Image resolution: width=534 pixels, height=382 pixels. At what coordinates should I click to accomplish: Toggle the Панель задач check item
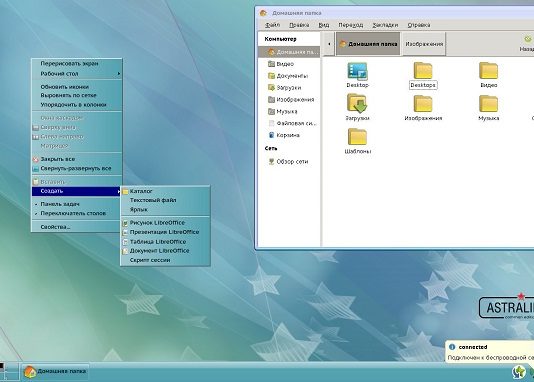77,204
